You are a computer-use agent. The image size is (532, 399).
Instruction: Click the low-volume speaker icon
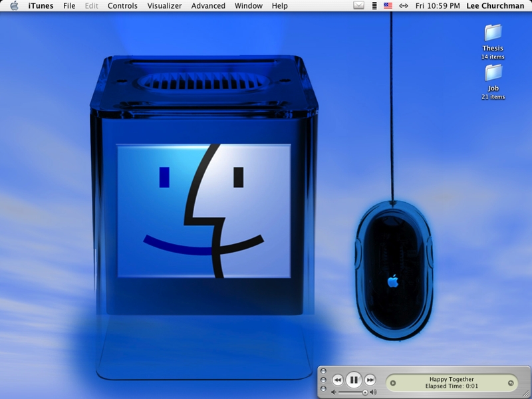334,392
